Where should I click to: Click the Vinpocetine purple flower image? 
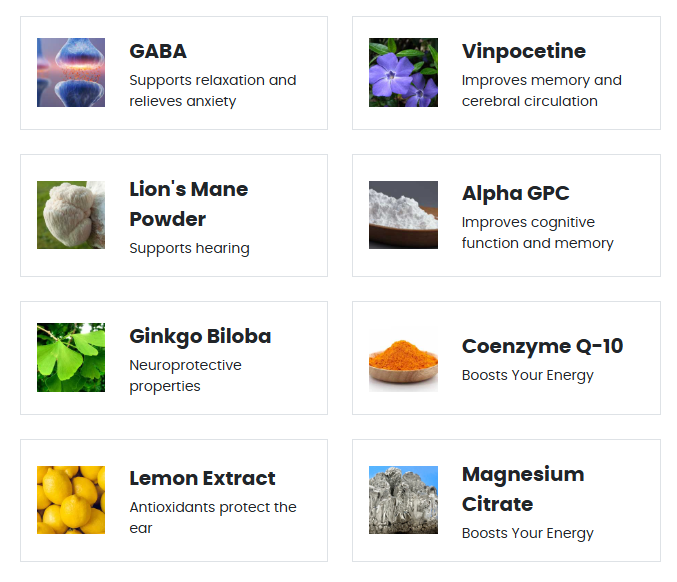point(403,72)
